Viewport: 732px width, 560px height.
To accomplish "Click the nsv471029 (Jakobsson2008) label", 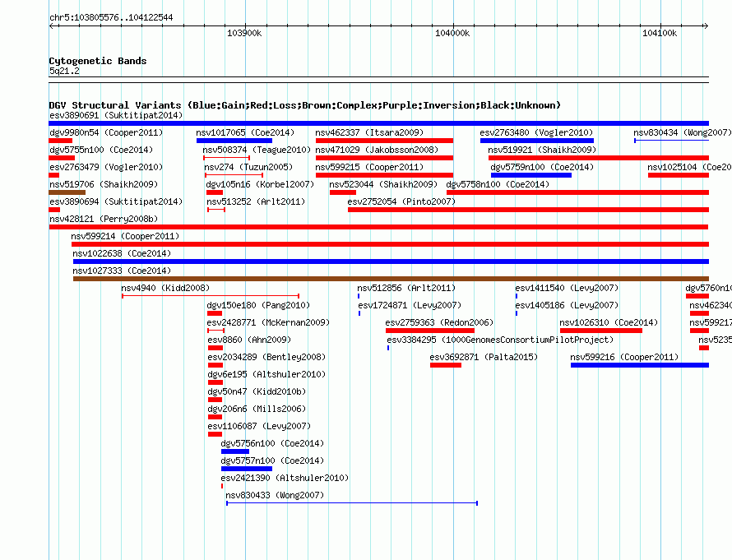I will coord(377,150).
